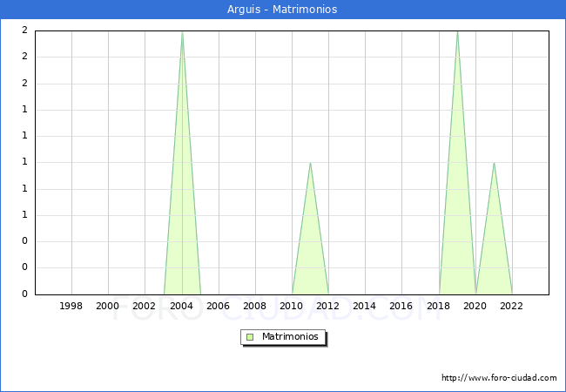Select the 2012 x-axis label
The width and height of the screenshot is (566, 392).
pyautogui.click(x=328, y=306)
